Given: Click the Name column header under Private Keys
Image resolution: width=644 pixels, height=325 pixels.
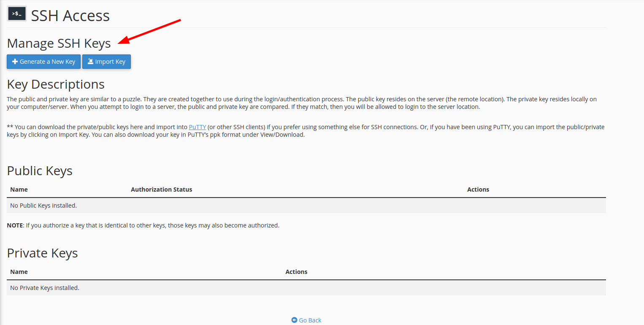Looking at the screenshot, I should [x=19, y=272].
